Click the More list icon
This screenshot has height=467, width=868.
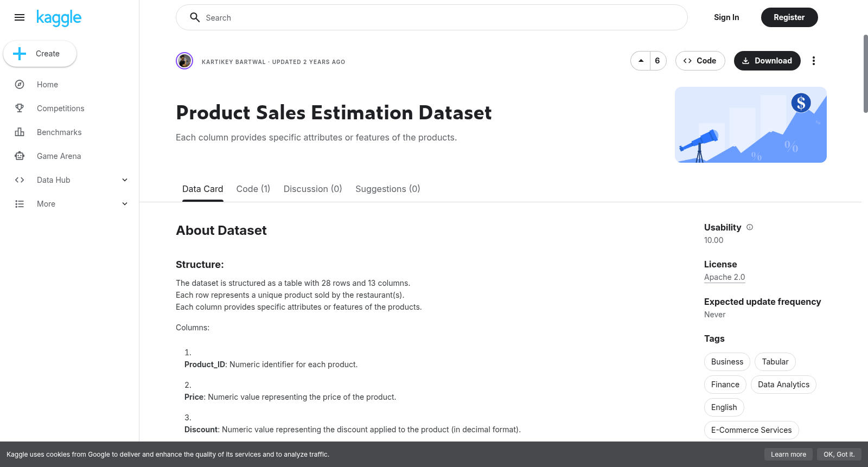click(x=20, y=204)
